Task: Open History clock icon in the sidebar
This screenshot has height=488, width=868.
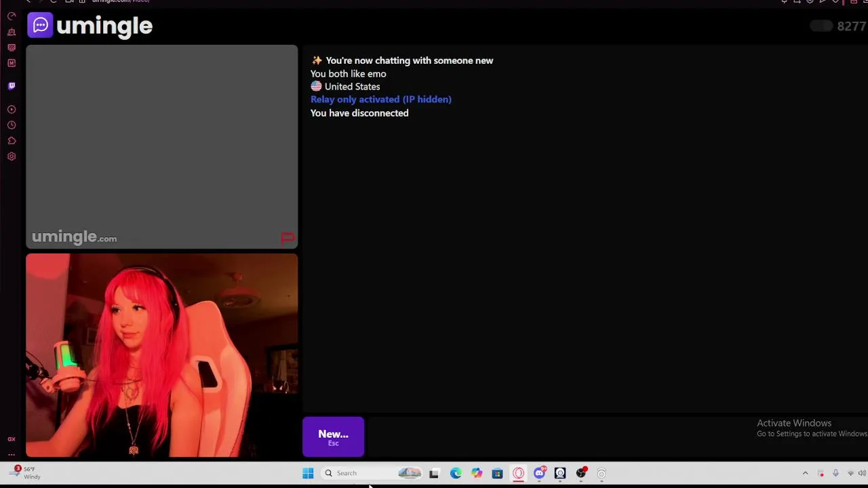Action: point(12,125)
